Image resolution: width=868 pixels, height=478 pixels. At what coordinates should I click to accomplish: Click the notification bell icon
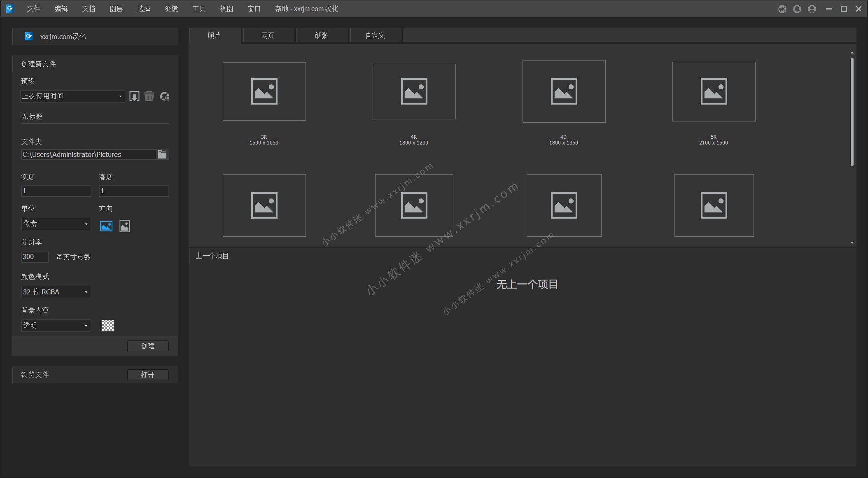pos(797,9)
